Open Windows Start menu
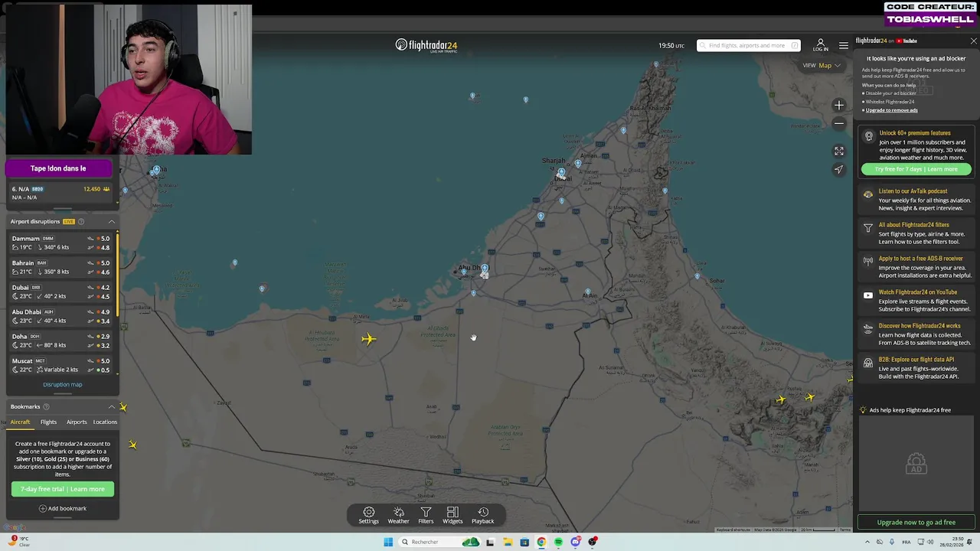980x551 pixels. 388,542
